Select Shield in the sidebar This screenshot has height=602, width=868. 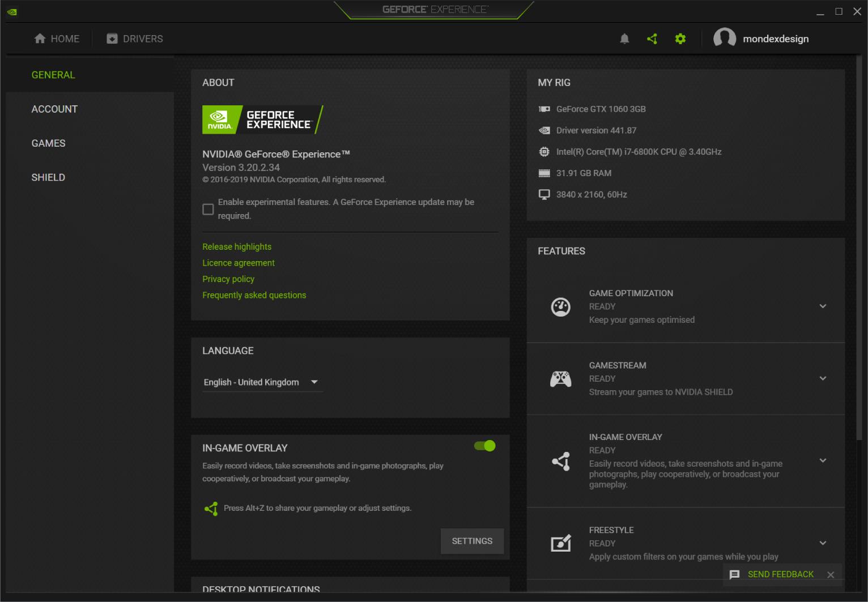tap(90, 177)
